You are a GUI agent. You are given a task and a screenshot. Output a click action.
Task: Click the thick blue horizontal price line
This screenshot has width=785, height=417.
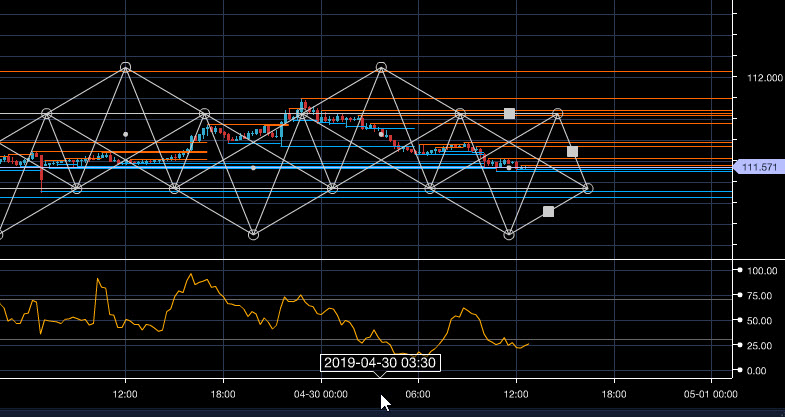point(150,168)
